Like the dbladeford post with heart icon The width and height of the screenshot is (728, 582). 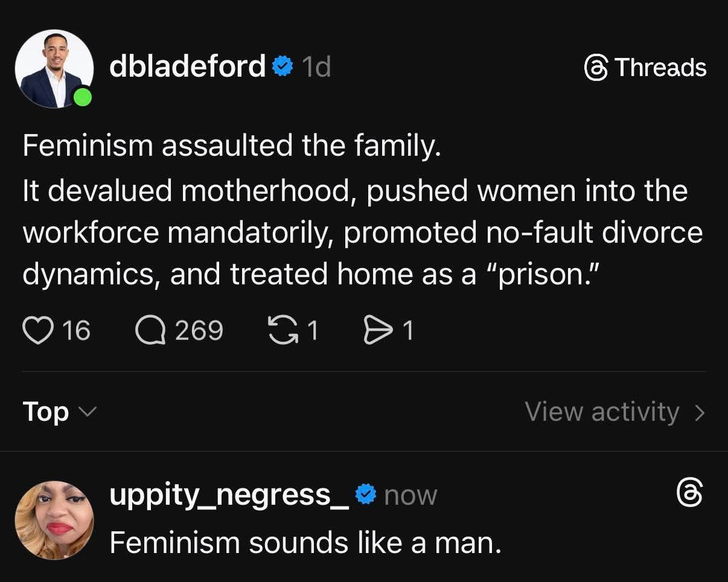click(37, 331)
